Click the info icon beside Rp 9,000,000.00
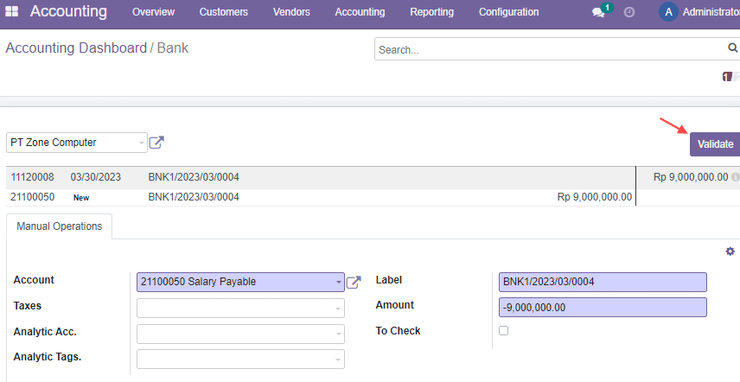Viewport: 740px width, 382px height. point(735,177)
